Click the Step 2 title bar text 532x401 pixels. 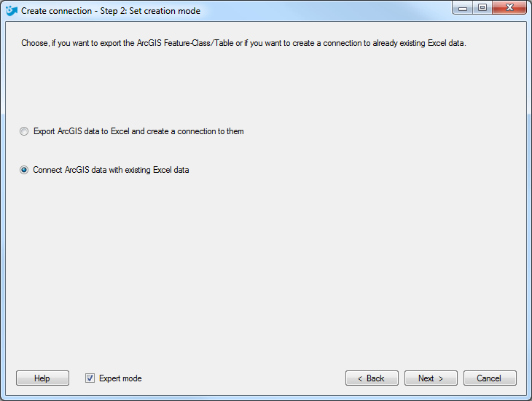(111, 11)
